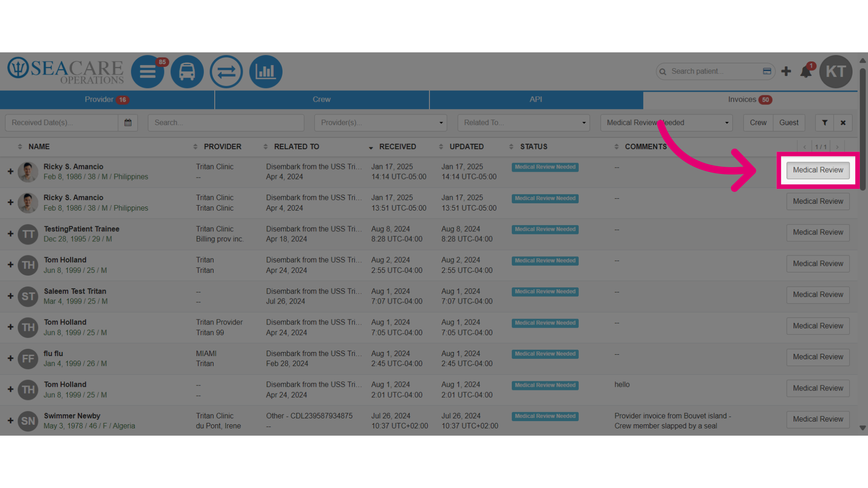Open the Provider(s) dropdown

(x=381, y=122)
